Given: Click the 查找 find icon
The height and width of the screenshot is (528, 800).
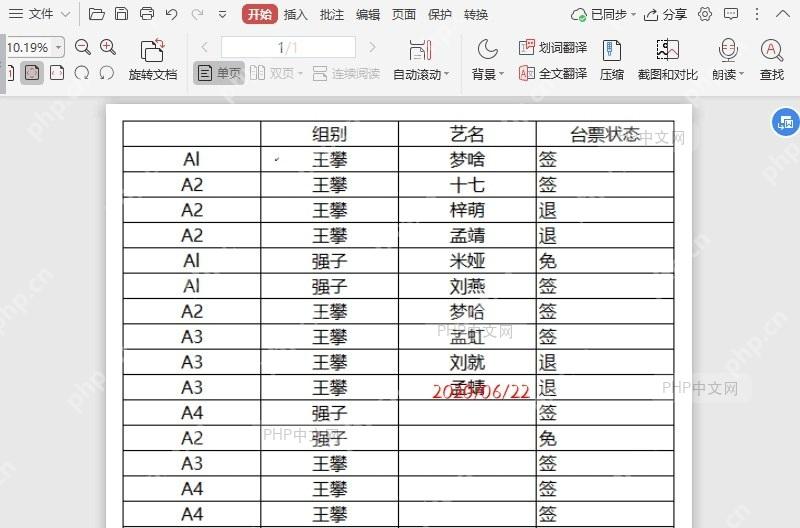Looking at the screenshot, I should pos(771,60).
